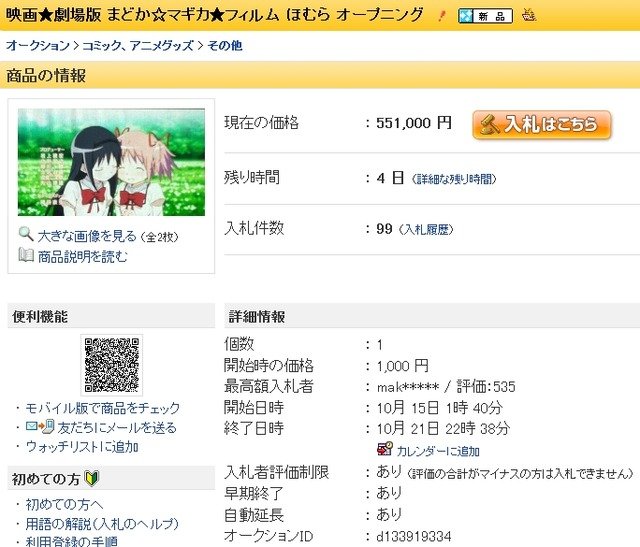Click the Madoka film product thumbnail
This screenshot has height=547, width=640.
pos(111,162)
